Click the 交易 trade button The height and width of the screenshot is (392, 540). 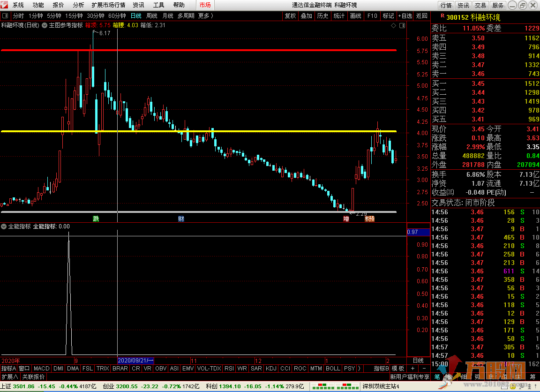point(480,5)
